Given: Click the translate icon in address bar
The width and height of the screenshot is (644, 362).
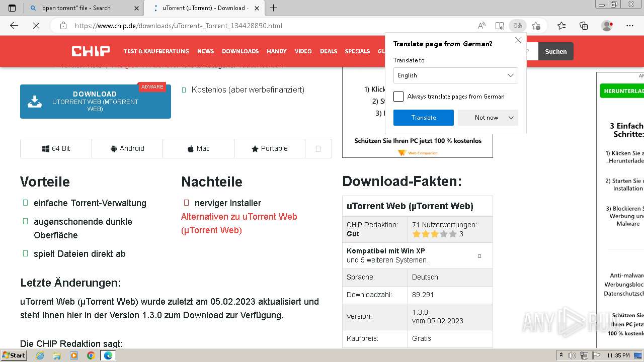Looking at the screenshot, I should (x=517, y=26).
